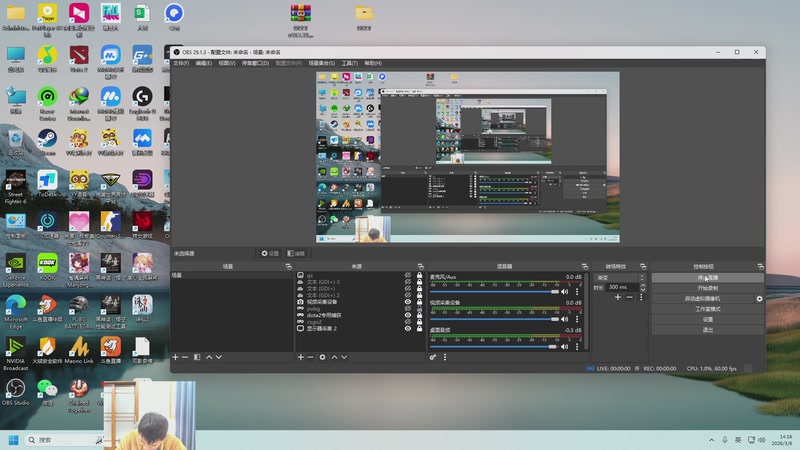
Task: Show the pubg source via eye icon
Action: coord(408,308)
